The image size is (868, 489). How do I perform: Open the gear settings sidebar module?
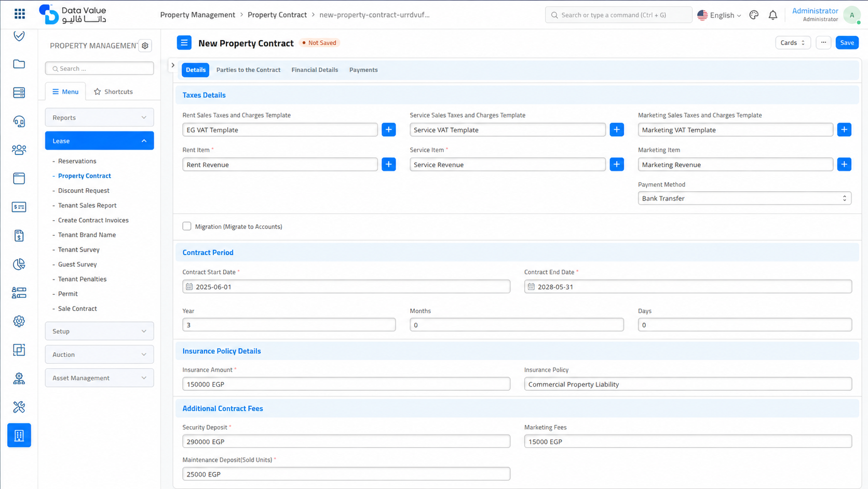[19, 321]
